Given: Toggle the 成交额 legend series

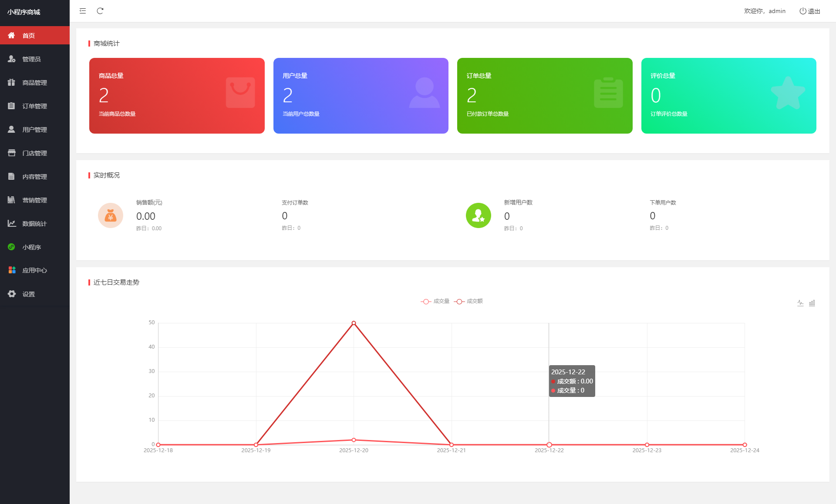Looking at the screenshot, I should click(x=469, y=301).
